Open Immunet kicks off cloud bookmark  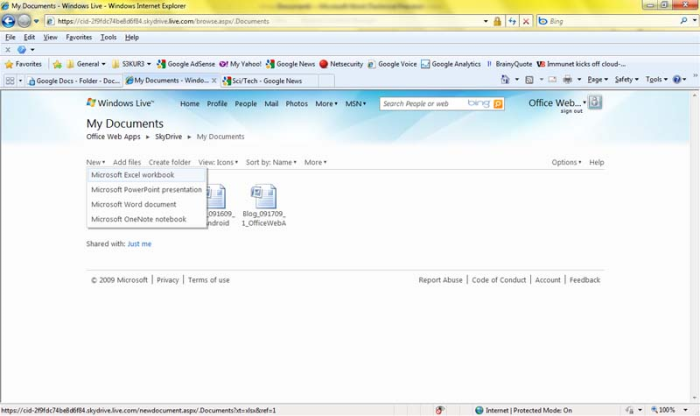pos(581,64)
